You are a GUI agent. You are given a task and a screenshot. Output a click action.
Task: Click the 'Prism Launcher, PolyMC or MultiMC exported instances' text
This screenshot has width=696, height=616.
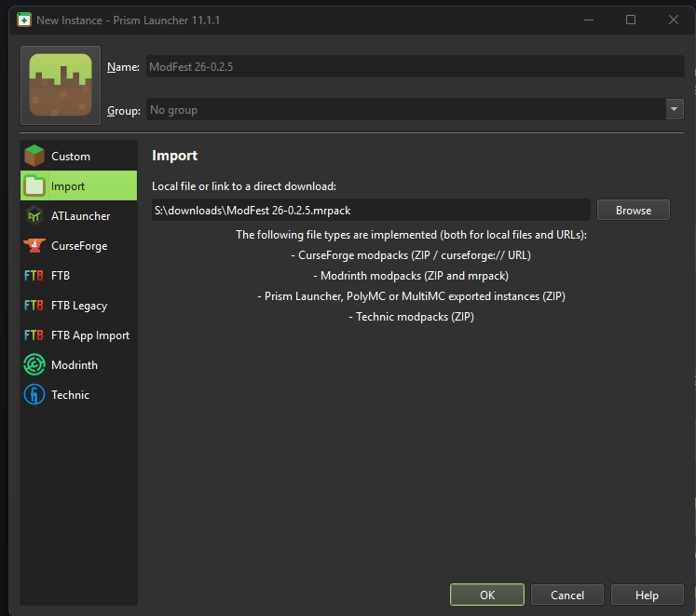click(x=411, y=296)
